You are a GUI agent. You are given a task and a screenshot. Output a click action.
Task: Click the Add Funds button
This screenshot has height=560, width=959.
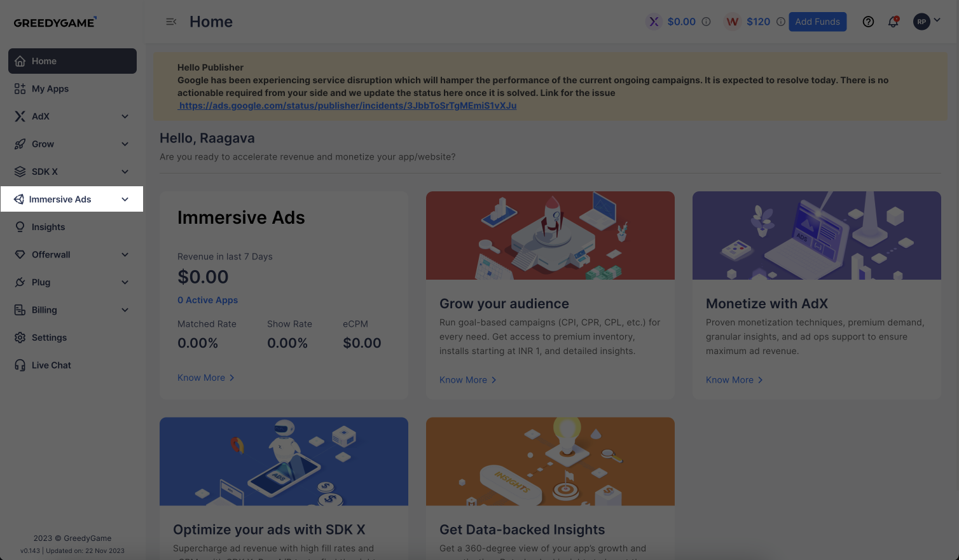coord(817,22)
